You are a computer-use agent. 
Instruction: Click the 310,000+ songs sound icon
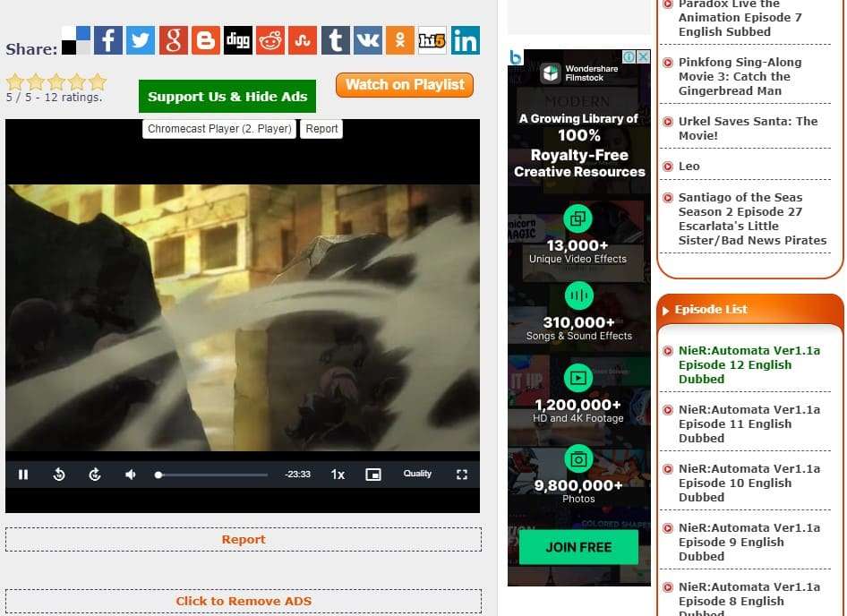click(x=578, y=295)
